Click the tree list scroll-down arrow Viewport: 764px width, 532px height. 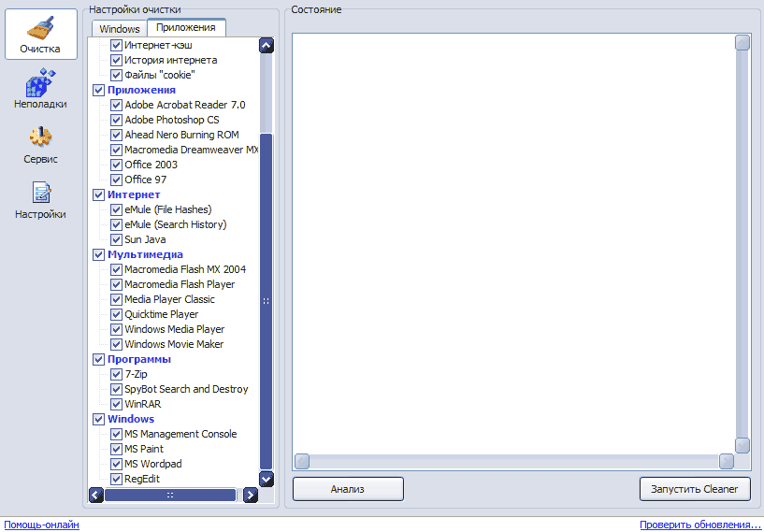(267, 480)
